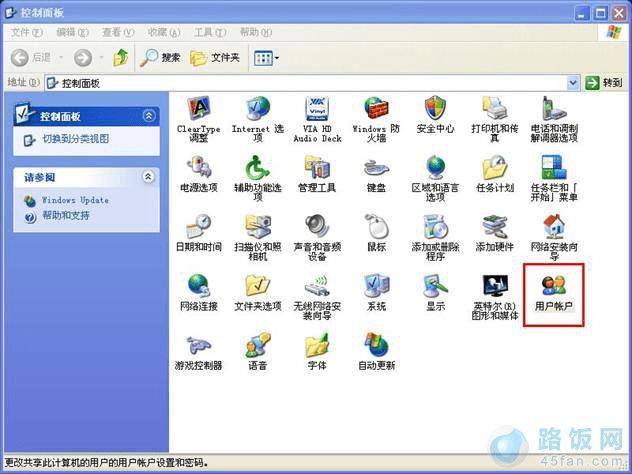The image size is (632, 474).
Task: Open 文件夹选项 icon
Action: 258,285
